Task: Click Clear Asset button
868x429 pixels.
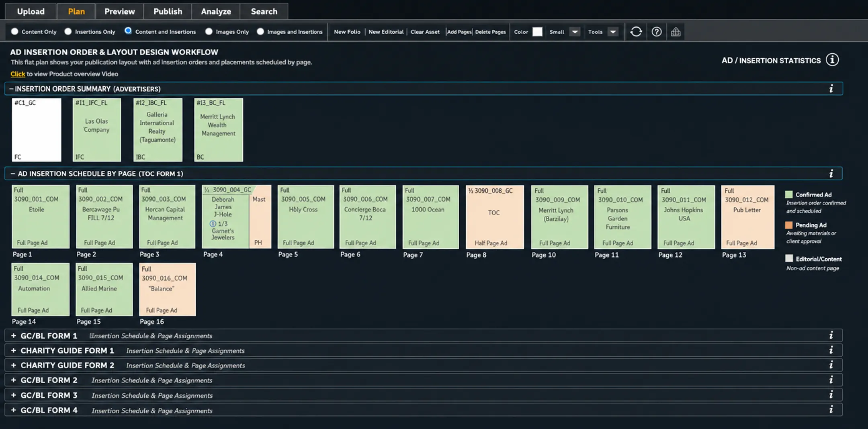Action: click(x=425, y=32)
